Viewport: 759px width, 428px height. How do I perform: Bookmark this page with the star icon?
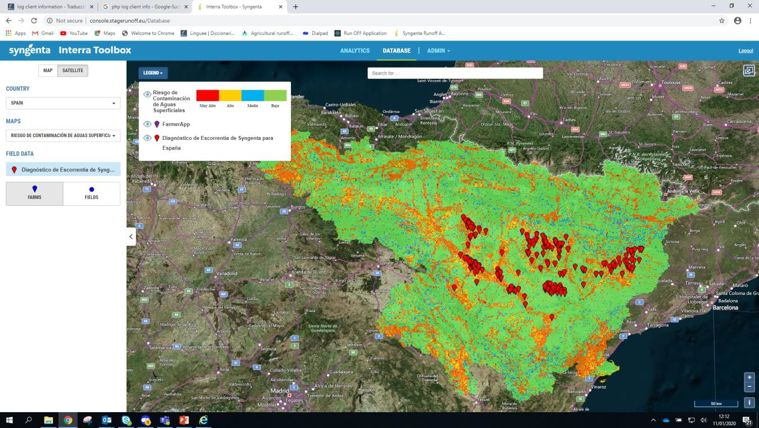click(722, 21)
